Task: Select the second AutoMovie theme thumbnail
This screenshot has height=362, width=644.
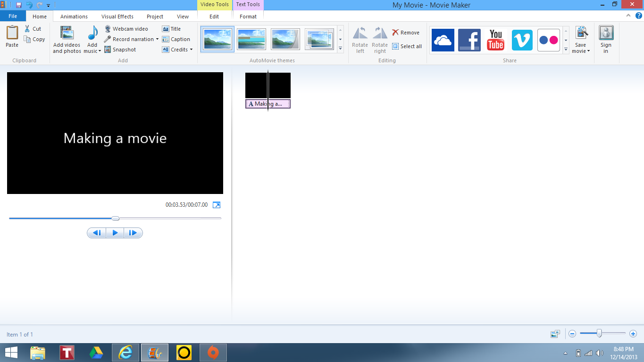Action: click(x=251, y=39)
